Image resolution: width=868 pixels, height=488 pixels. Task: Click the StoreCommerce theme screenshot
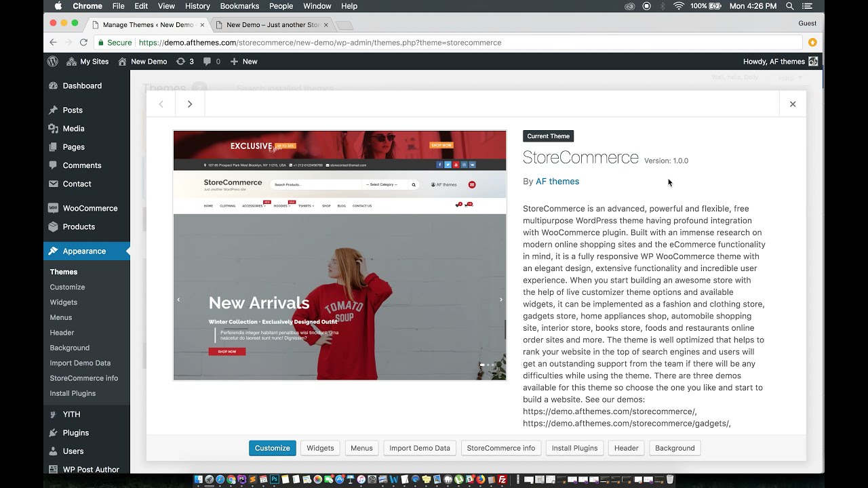point(340,256)
